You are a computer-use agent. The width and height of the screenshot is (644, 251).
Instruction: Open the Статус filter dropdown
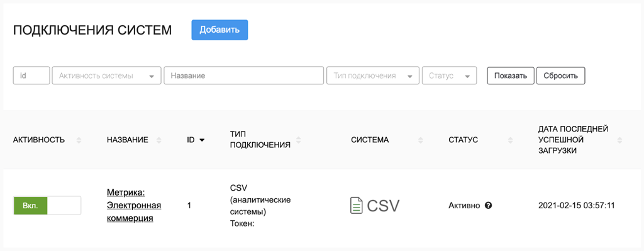[x=449, y=75]
